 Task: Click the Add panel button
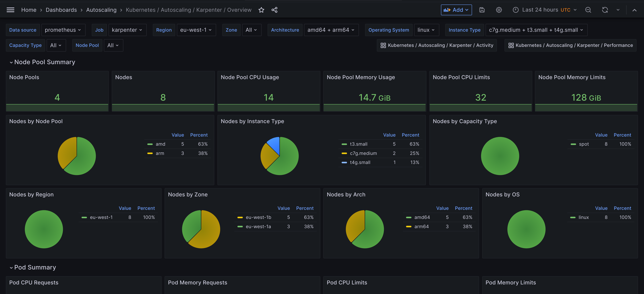[x=456, y=10]
